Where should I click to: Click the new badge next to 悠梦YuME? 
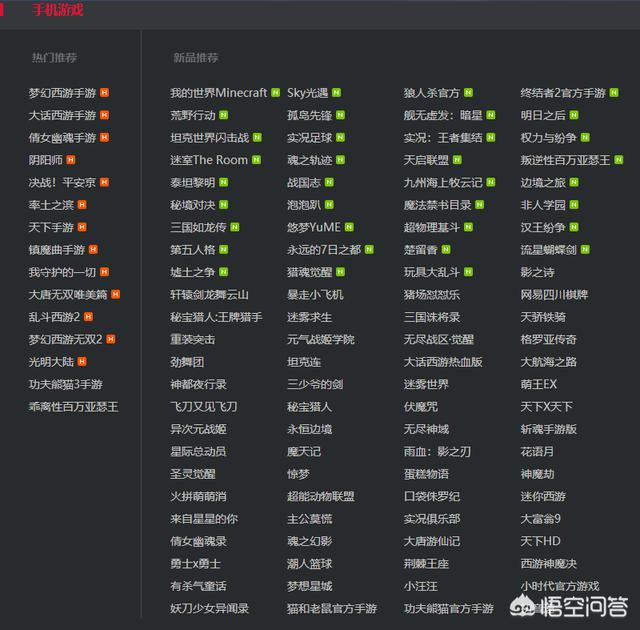coord(349,227)
